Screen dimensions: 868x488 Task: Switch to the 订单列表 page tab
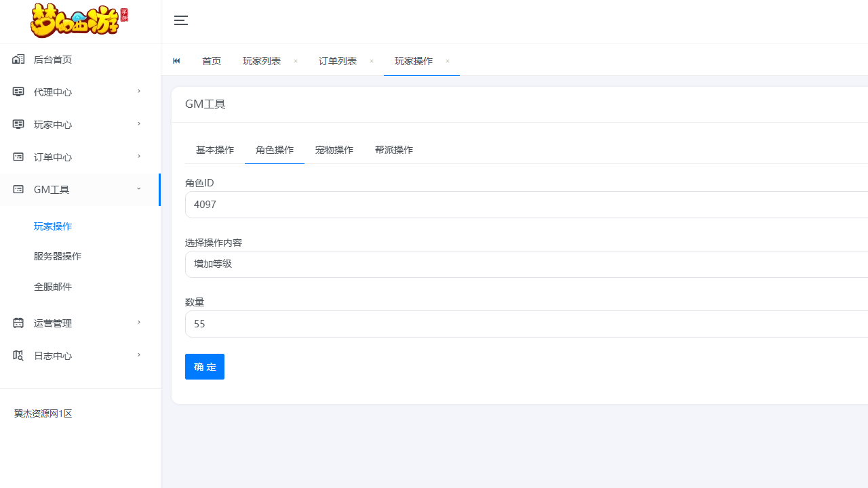point(338,61)
